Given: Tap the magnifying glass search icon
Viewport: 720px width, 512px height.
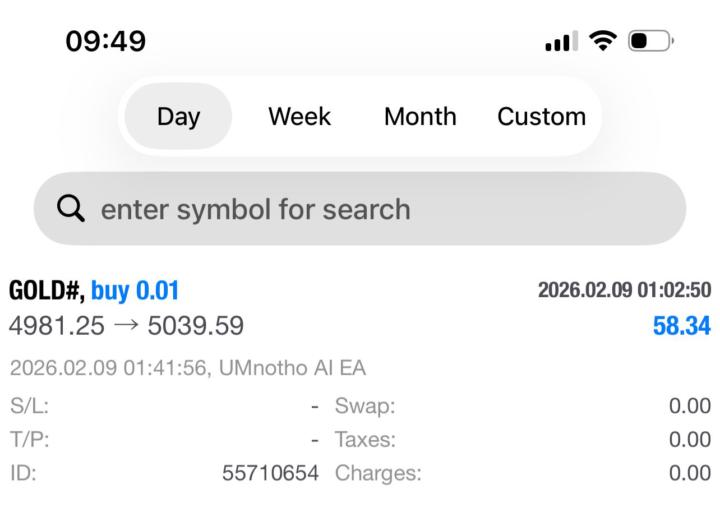Looking at the screenshot, I should (x=71, y=209).
